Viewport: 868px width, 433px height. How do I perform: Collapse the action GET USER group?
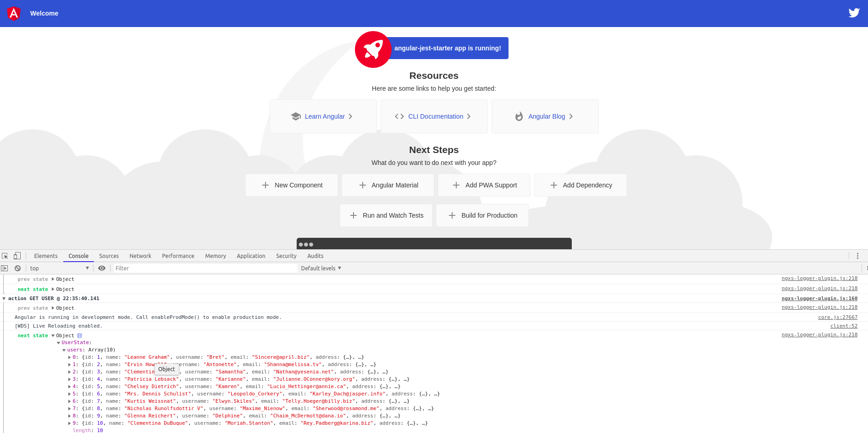coord(4,299)
